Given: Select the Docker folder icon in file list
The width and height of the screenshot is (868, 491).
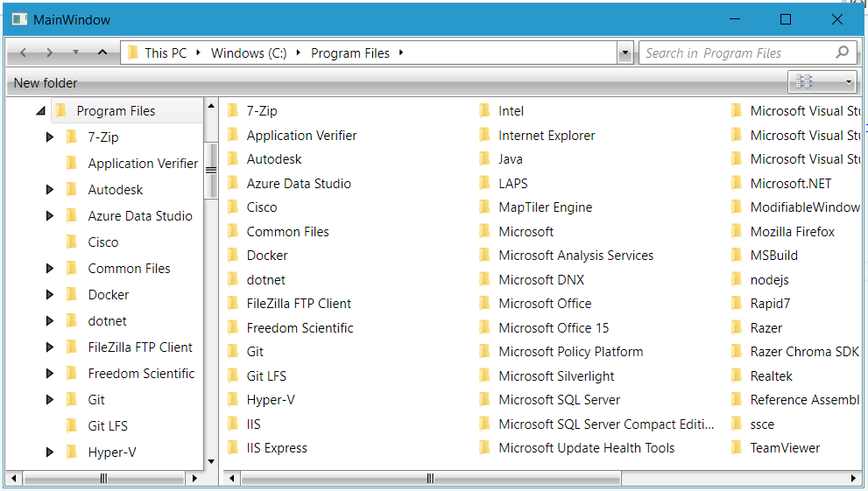Looking at the screenshot, I should point(234,256).
